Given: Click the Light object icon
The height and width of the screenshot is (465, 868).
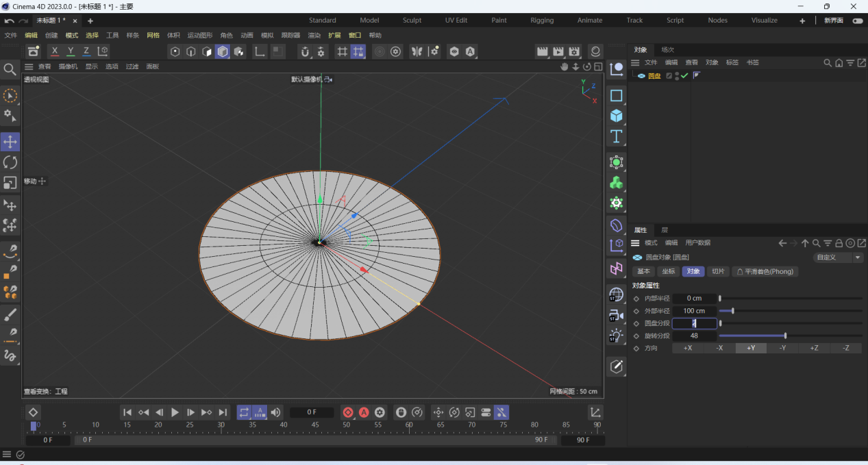Looking at the screenshot, I should [617, 336].
